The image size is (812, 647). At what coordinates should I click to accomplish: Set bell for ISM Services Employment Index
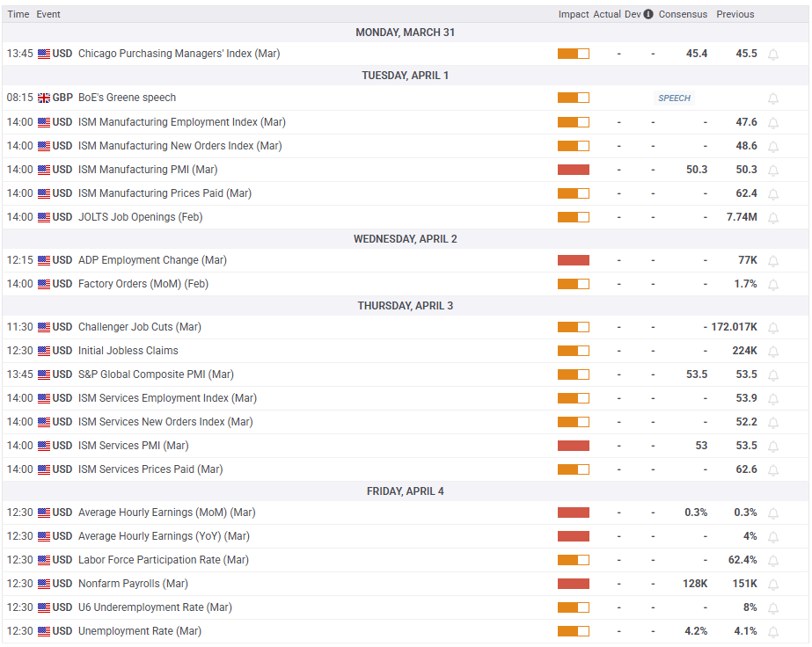pyautogui.click(x=773, y=399)
